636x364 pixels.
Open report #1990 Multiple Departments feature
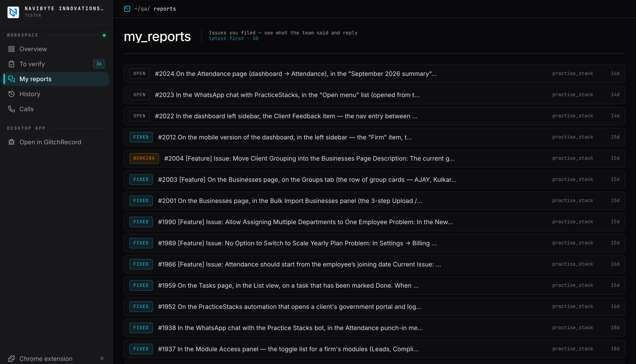(x=374, y=222)
